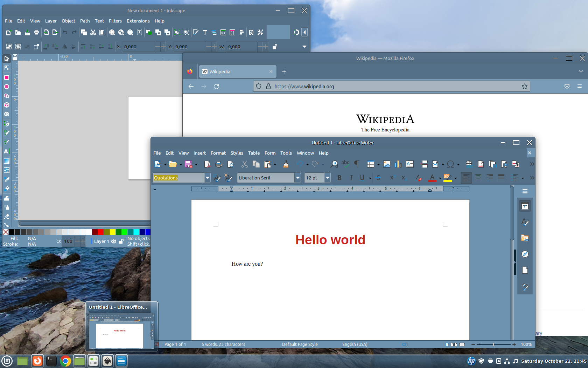Click Find and Replace icon in Writer
Viewport: 588px width, 368px height.
[x=334, y=164]
